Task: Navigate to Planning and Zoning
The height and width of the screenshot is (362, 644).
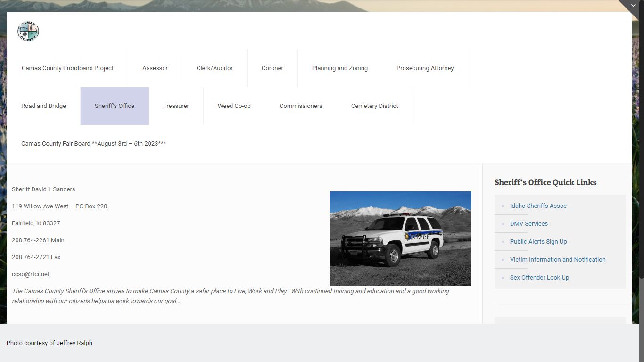Action: 339,68
